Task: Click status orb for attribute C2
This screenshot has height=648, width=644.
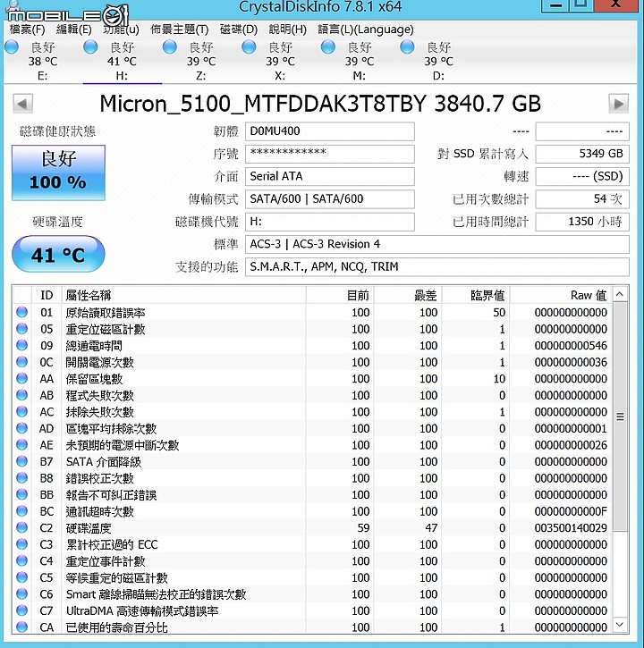Action: pyautogui.click(x=22, y=527)
